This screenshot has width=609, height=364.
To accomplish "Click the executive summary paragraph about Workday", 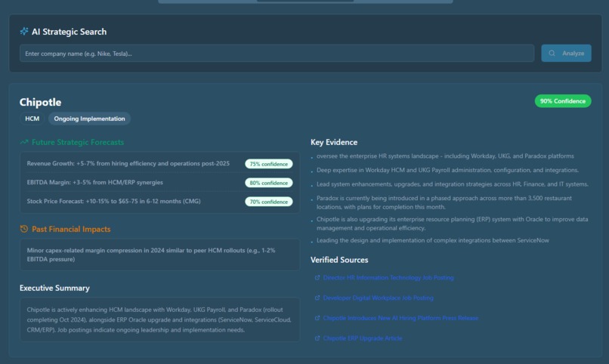I will (159, 319).
